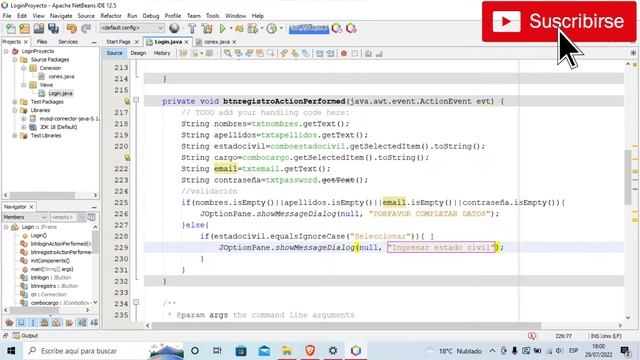Expand the Test Libraries node
Screen dimensions: 640x360
click(x=15, y=136)
